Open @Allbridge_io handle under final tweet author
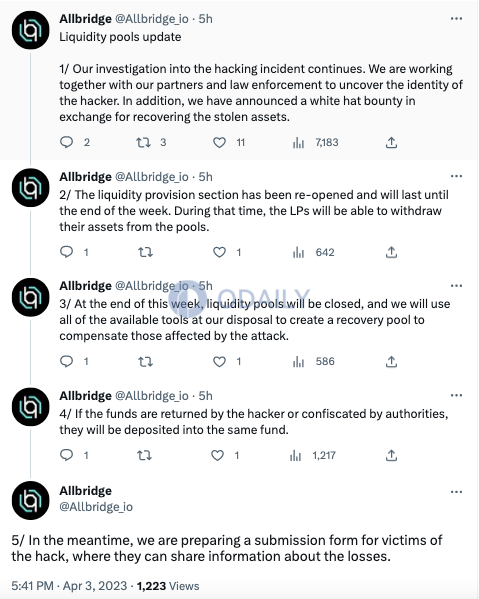Viewport: 479px width, 599px height. pos(96,507)
